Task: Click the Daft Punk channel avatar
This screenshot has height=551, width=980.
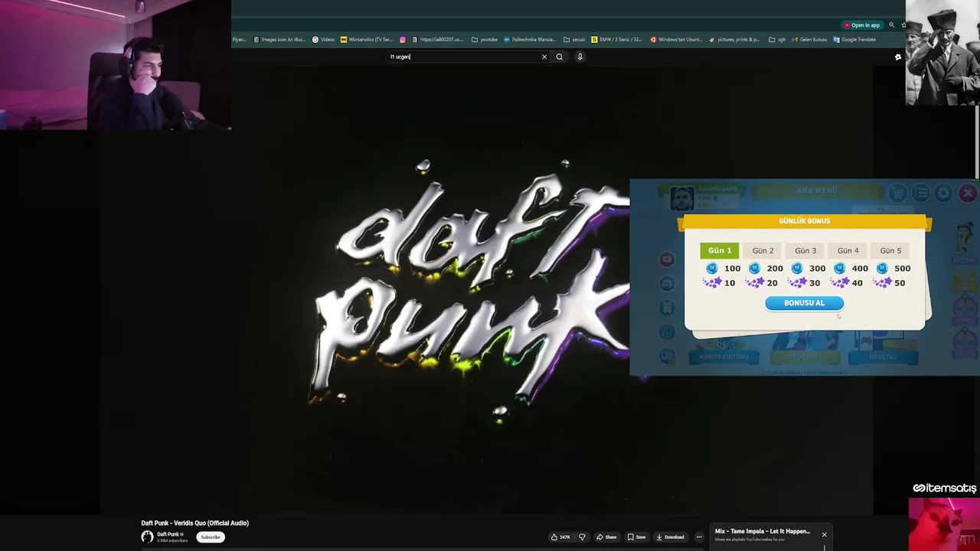Action: (147, 537)
